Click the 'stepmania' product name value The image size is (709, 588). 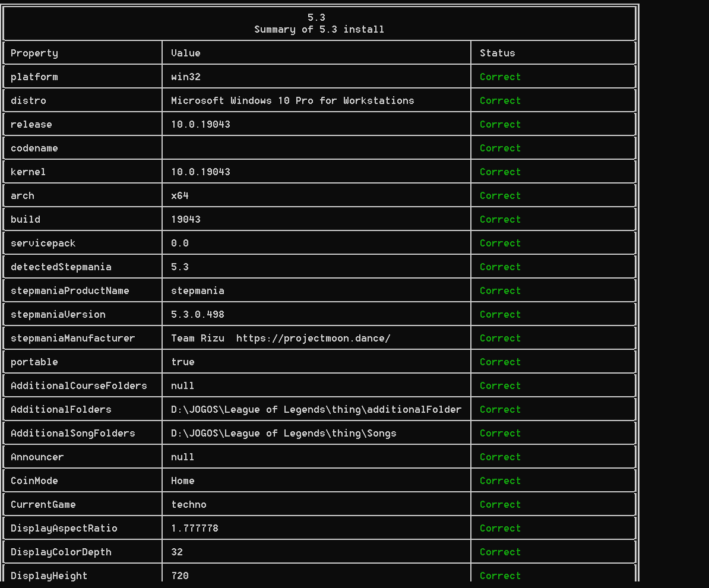click(198, 291)
